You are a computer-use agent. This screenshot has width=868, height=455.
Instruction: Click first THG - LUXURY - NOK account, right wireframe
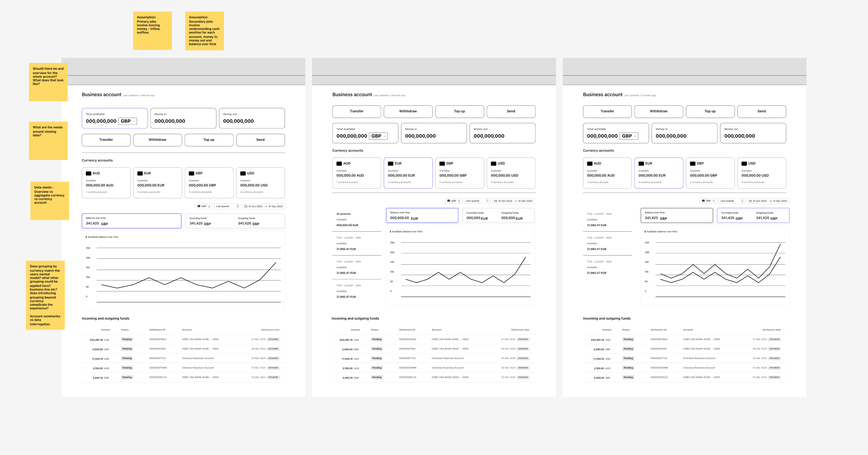click(608, 220)
